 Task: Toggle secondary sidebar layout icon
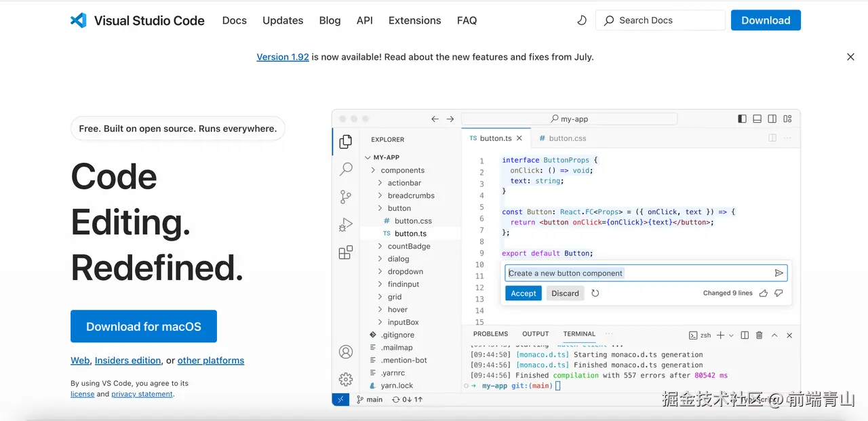click(x=772, y=119)
